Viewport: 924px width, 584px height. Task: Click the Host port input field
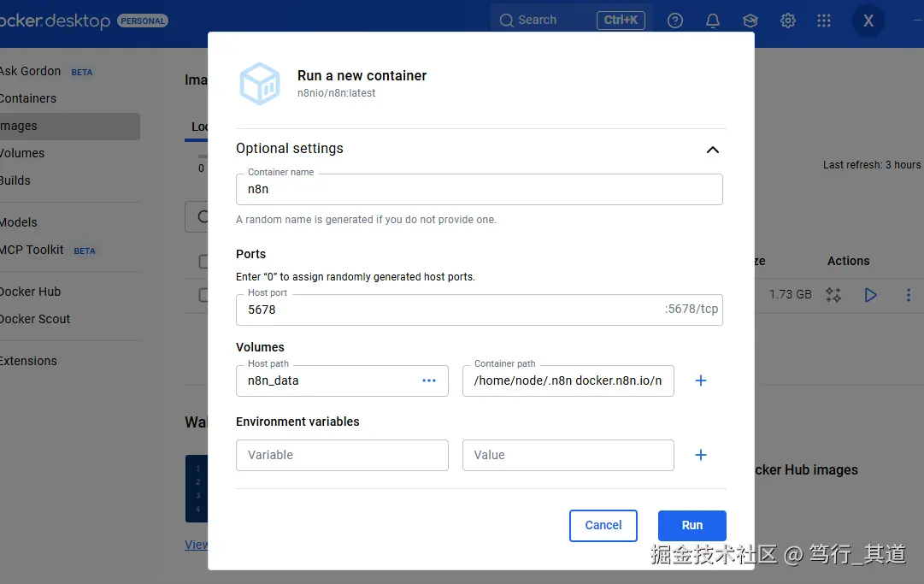point(449,310)
